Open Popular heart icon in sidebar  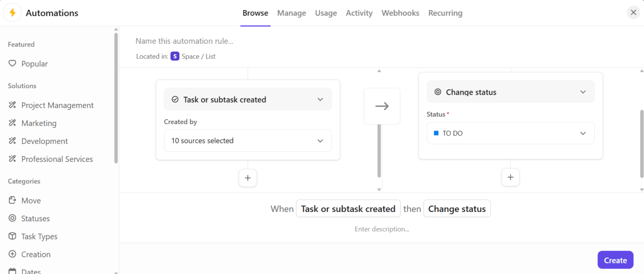coord(12,63)
